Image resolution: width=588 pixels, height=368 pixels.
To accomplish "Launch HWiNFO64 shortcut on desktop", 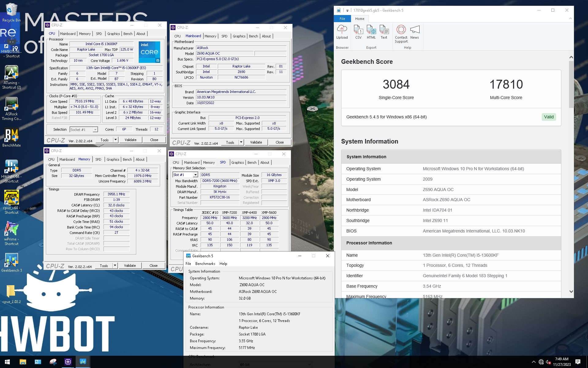I will (11, 171).
